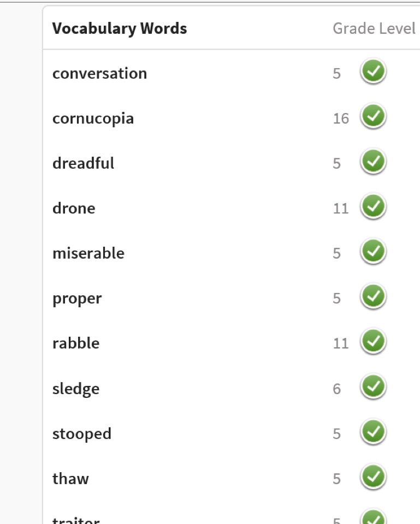Click green checkmark beside traitor
The image size is (420, 524).
coord(373,517)
